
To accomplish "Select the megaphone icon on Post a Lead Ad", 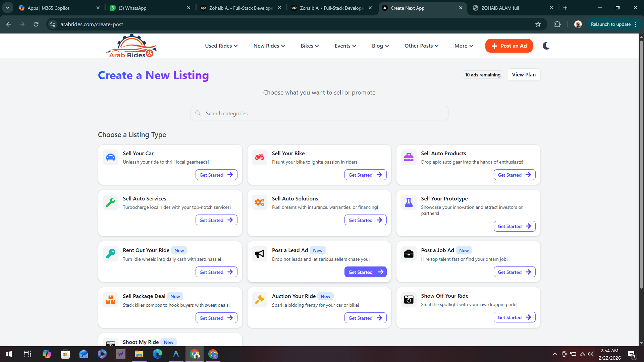I will click(259, 254).
